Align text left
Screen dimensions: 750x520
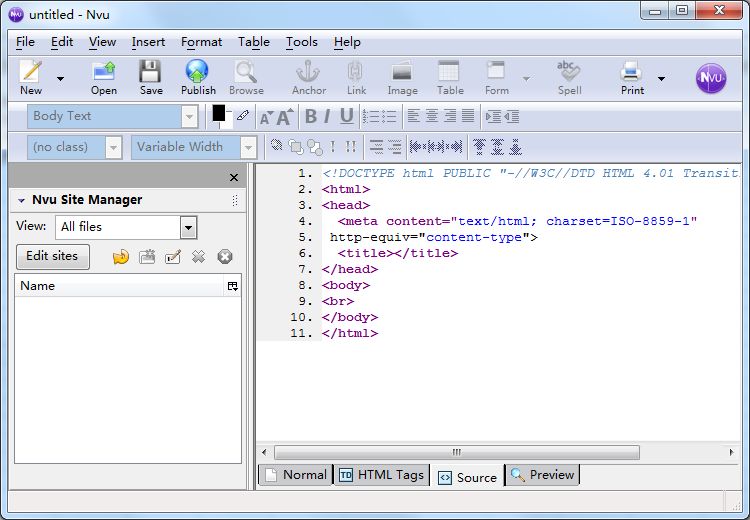coord(414,116)
